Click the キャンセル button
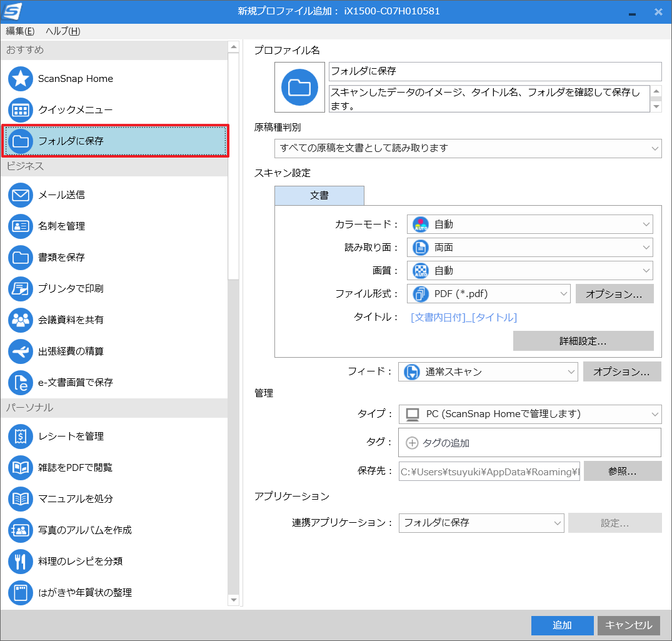Screen dimensions: 672x641 coord(629,625)
